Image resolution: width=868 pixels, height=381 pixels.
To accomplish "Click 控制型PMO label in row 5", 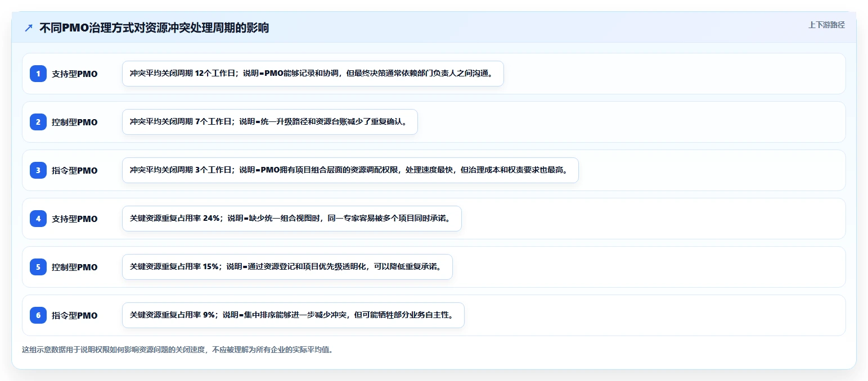I will 75,267.
